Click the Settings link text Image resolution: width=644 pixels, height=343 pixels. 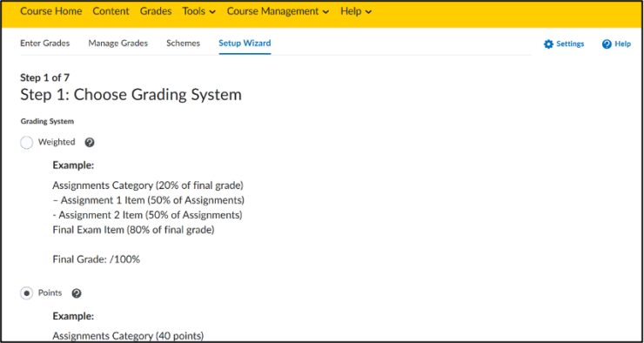pos(570,44)
